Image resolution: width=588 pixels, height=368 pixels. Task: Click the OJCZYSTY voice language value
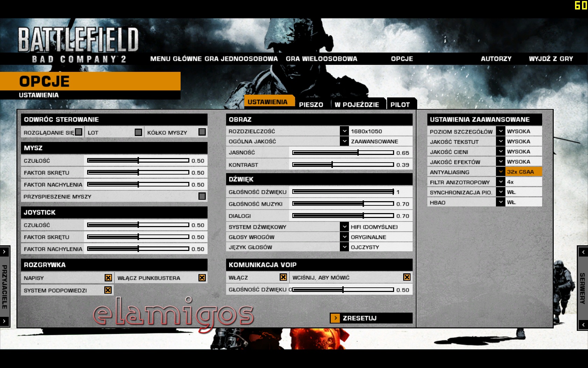[x=365, y=247]
